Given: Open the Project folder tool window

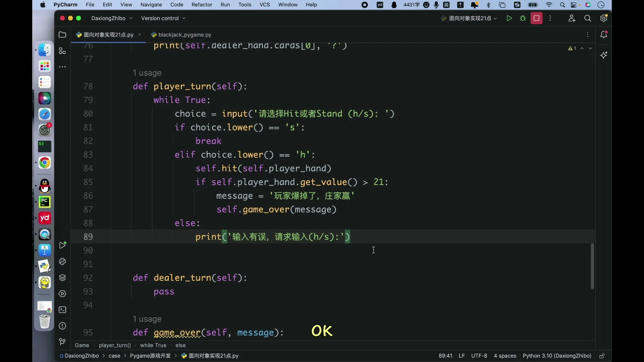Looking at the screenshot, I should pos(62,35).
